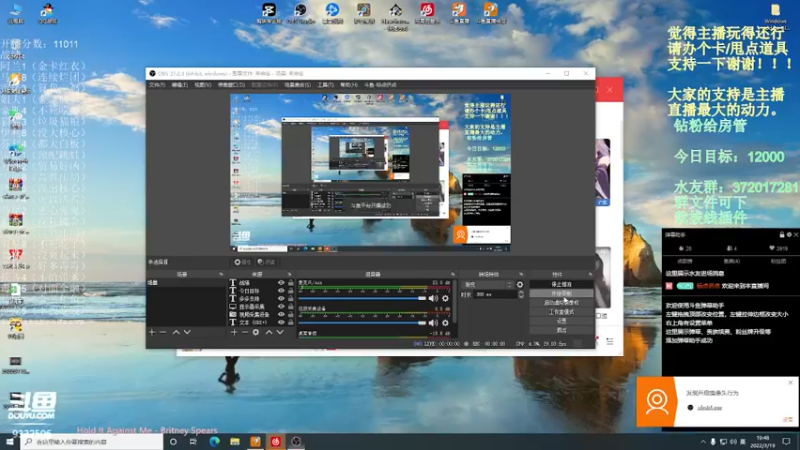Toggle visibility of 视频采集设备 source
800x450 pixels.
pos(281,314)
